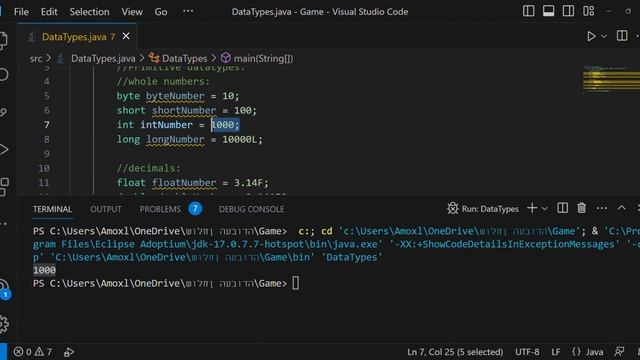Open the Search view in activity bar
The height and width of the screenshot is (360, 640).
[x=3, y=75]
